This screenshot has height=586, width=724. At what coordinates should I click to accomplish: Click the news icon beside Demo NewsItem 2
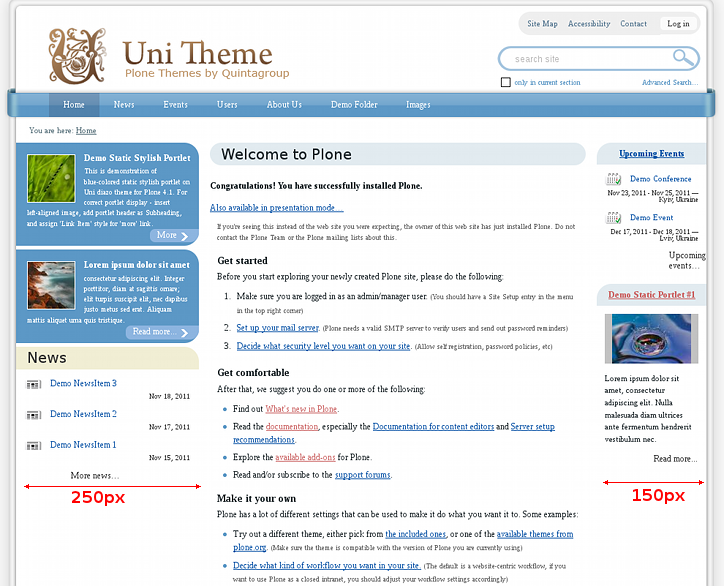pos(33,415)
